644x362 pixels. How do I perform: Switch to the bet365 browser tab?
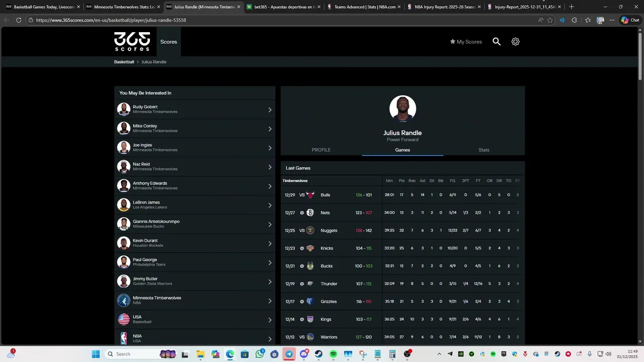click(x=283, y=7)
